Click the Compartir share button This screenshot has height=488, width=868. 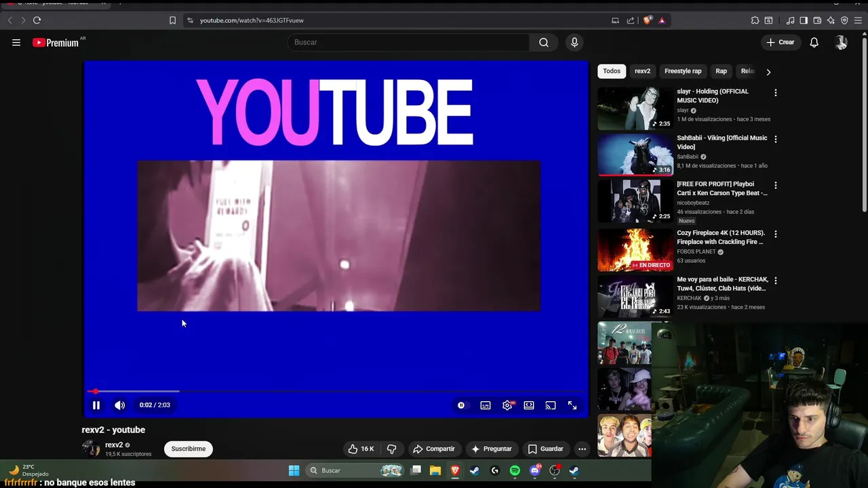tap(434, 449)
